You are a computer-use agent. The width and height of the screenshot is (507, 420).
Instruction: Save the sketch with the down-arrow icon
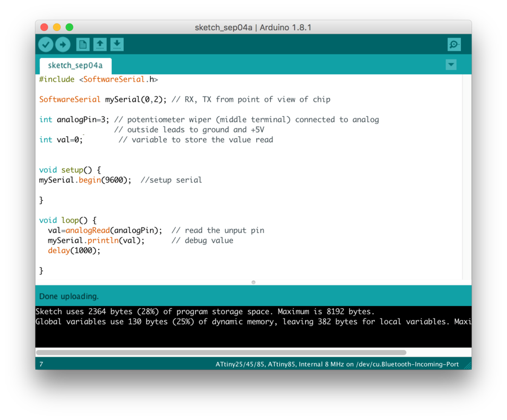point(117,44)
